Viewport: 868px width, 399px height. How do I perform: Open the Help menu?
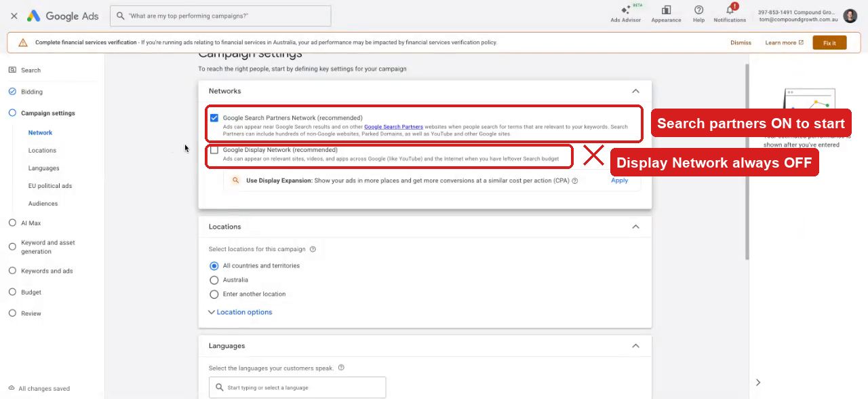(x=698, y=14)
